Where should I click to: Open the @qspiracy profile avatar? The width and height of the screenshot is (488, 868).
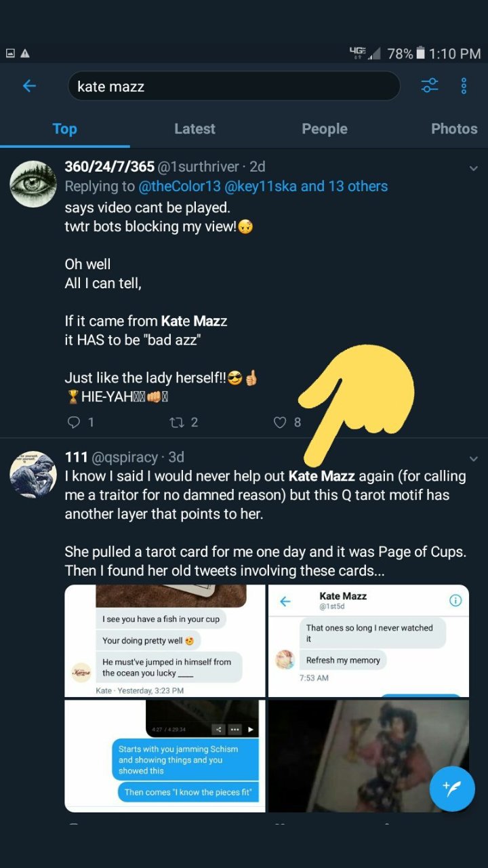tap(33, 474)
